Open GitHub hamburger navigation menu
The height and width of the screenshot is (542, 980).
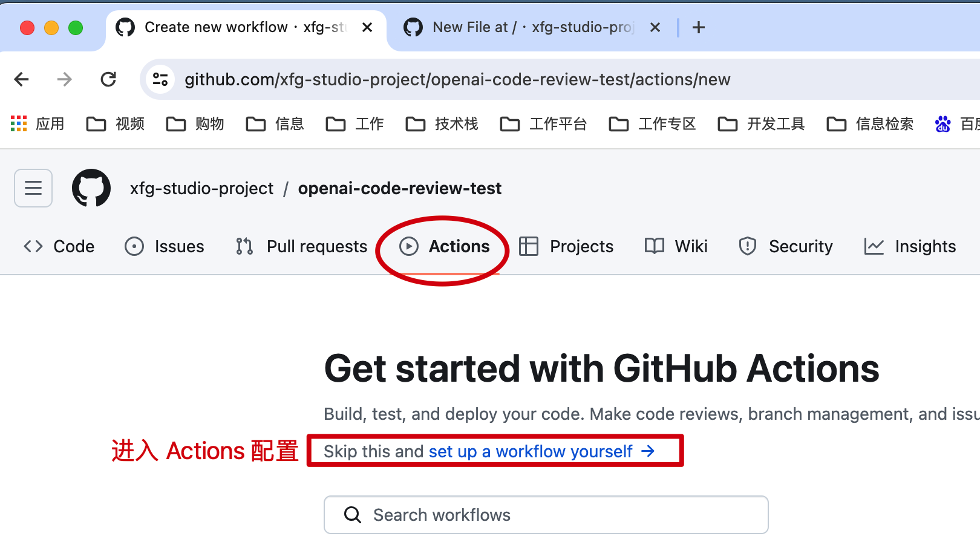[33, 188]
